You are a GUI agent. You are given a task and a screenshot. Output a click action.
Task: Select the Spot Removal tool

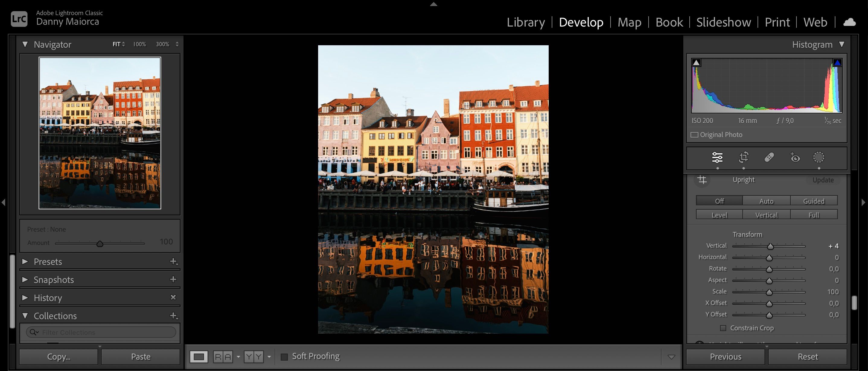pos(769,157)
